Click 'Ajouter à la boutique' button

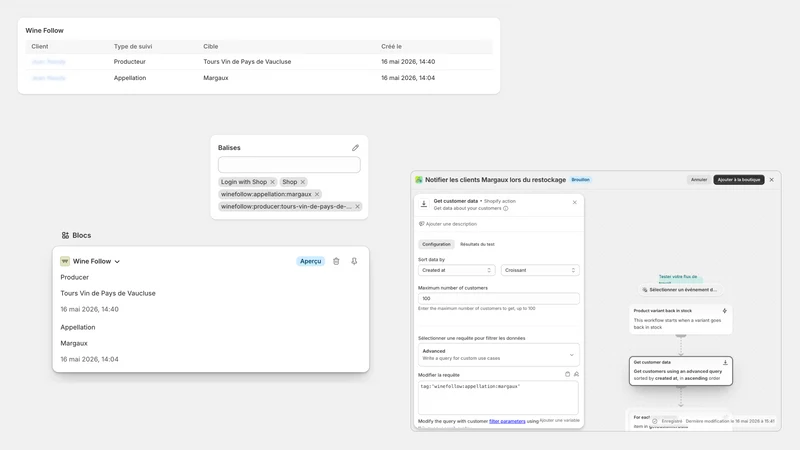pos(739,180)
